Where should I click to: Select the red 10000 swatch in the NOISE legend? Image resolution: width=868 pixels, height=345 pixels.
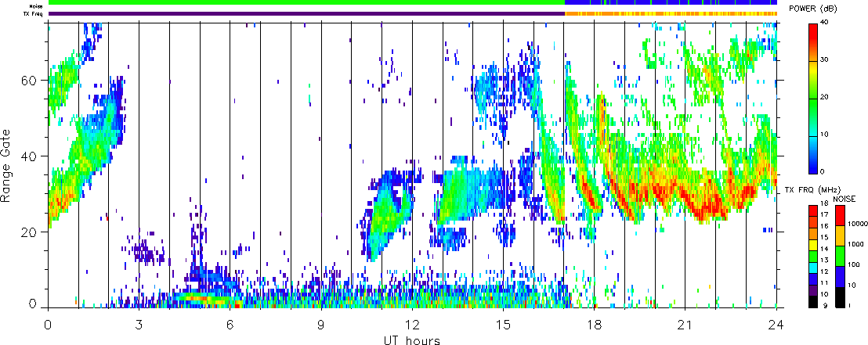(840, 215)
